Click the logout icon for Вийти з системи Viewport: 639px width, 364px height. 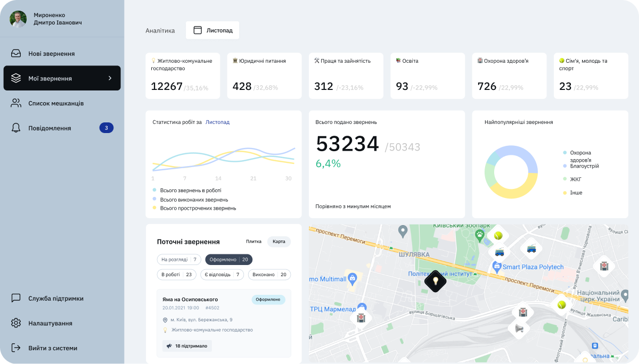[16, 348]
